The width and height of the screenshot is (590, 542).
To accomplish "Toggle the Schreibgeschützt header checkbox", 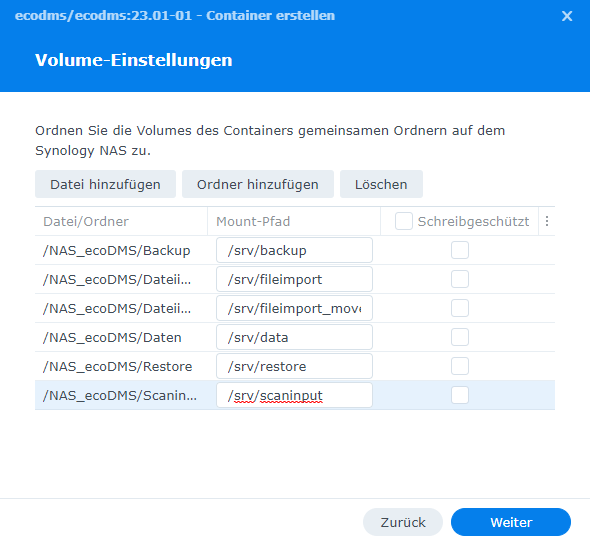I will [403, 221].
